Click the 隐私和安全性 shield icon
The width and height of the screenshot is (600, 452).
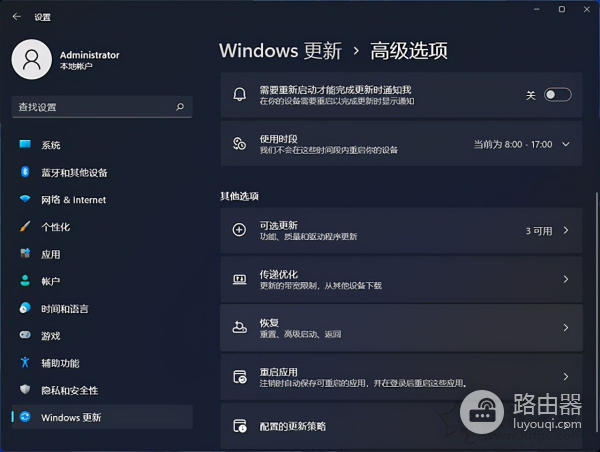25,389
